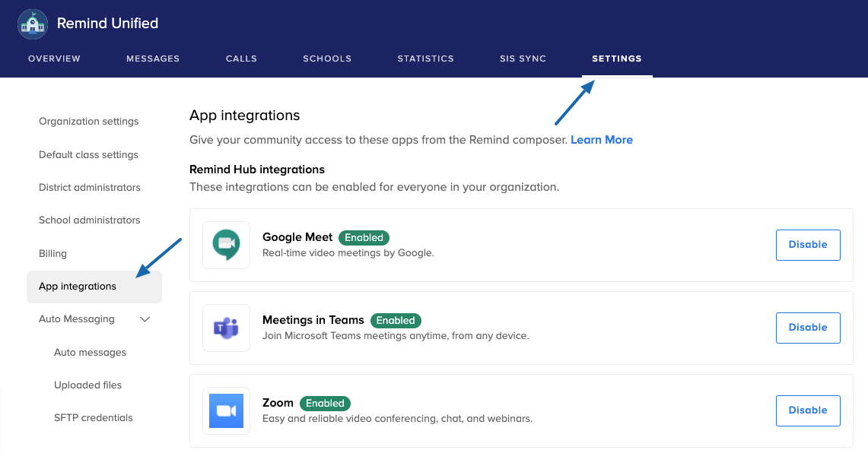Viewport: 868px width, 469px height.
Task: Open the SIS Sync tab
Action: point(523,59)
